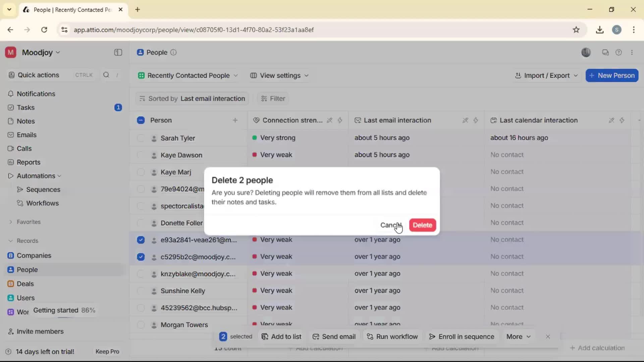Add a new column with the plus icon

pos(235,120)
